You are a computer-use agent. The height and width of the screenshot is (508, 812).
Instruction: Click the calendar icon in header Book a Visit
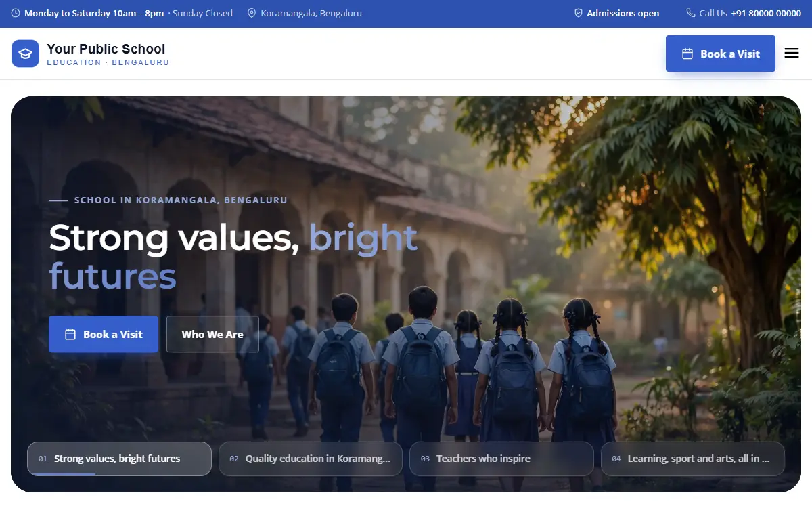pyautogui.click(x=687, y=54)
